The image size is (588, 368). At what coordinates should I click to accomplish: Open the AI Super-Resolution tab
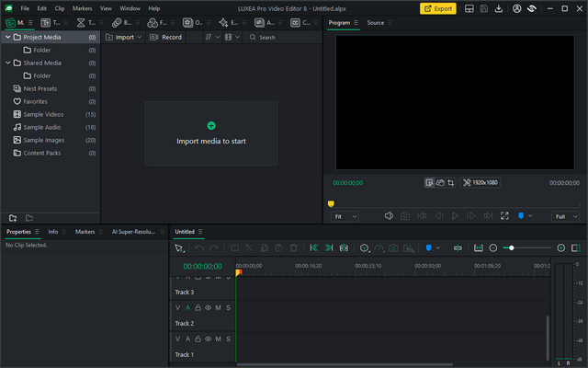pos(133,232)
